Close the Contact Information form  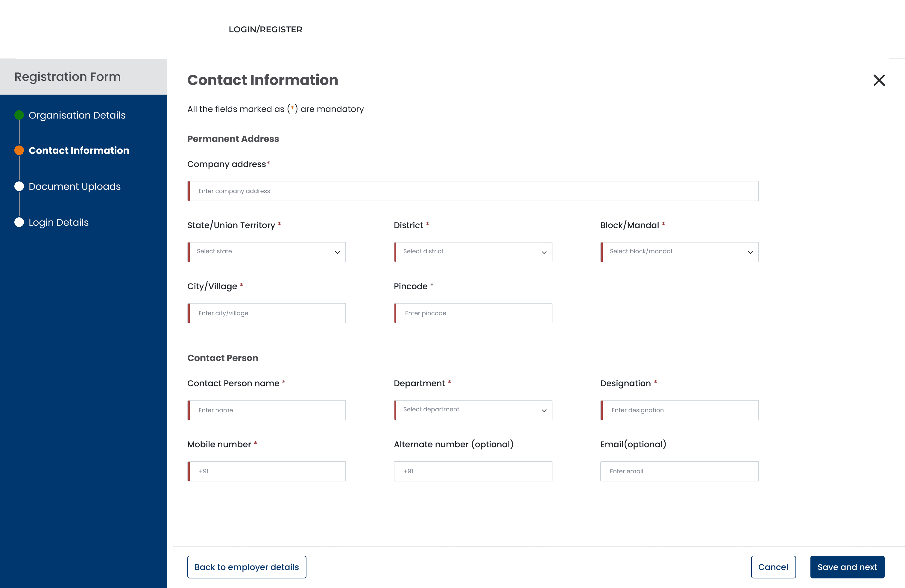[x=879, y=80]
